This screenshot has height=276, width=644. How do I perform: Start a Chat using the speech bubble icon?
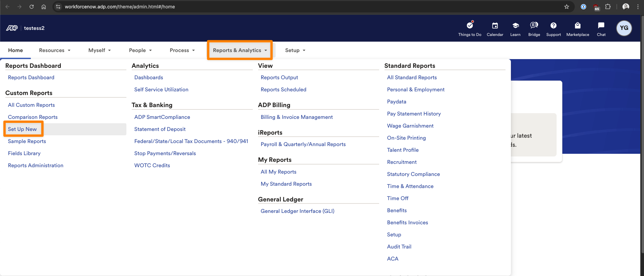tap(601, 26)
